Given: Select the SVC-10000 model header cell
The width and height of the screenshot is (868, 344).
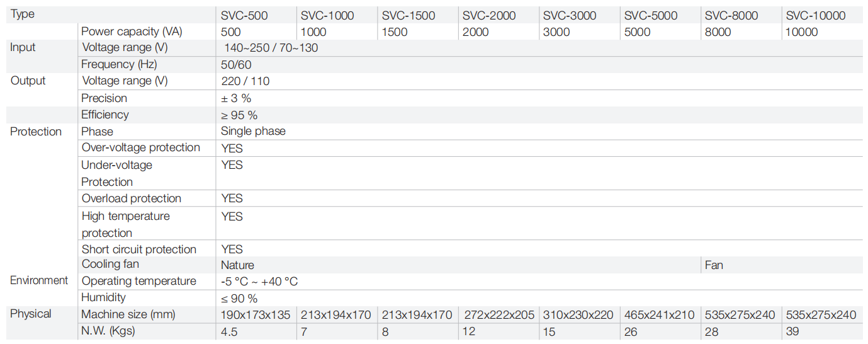Looking at the screenshot, I should click(816, 15).
